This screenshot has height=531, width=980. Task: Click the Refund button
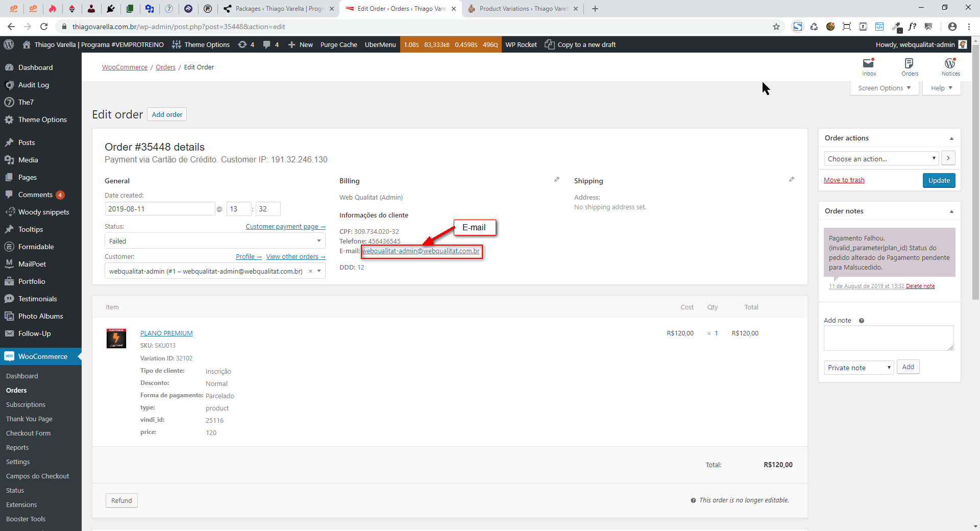click(x=121, y=500)
